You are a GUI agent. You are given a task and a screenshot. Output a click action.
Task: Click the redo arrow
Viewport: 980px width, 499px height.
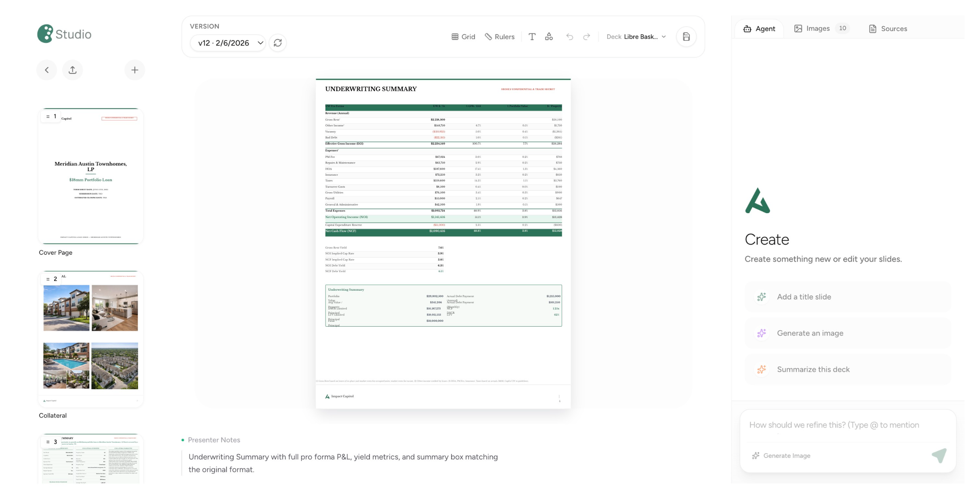[587, 37]
